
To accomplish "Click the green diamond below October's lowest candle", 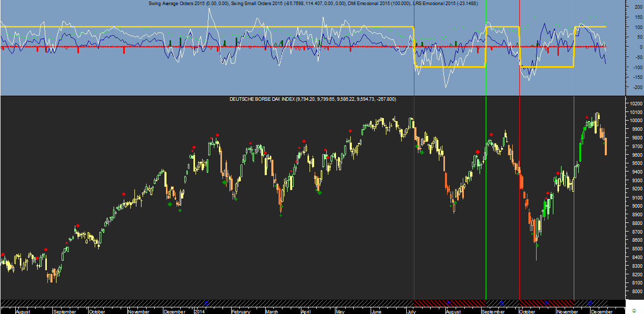I will click(537, 245).
